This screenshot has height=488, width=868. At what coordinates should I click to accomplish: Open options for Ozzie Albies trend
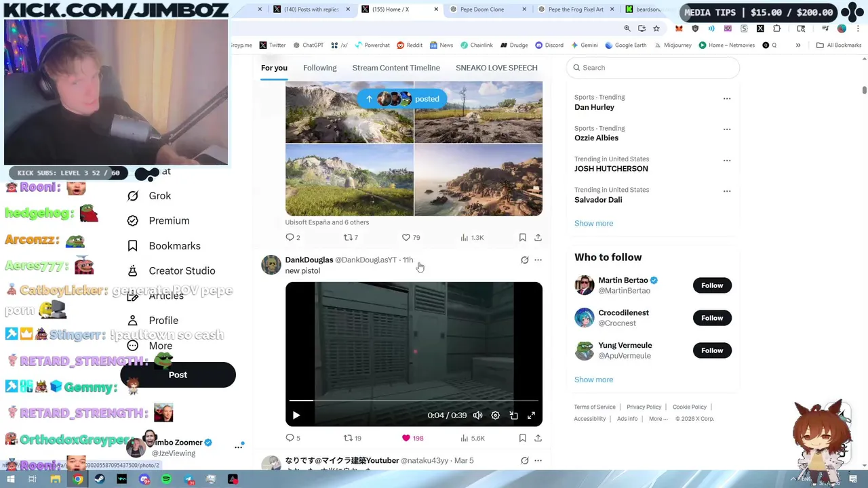coord(727,129)
